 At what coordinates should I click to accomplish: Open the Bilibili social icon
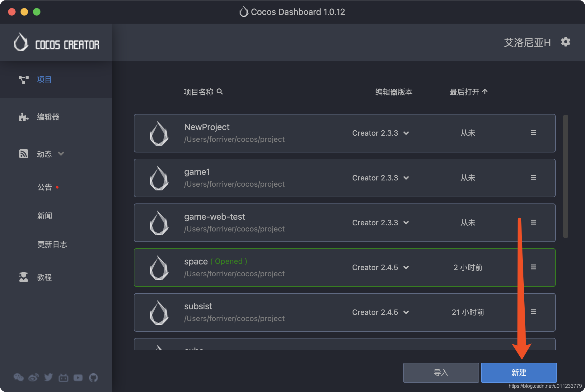point(63,378)
